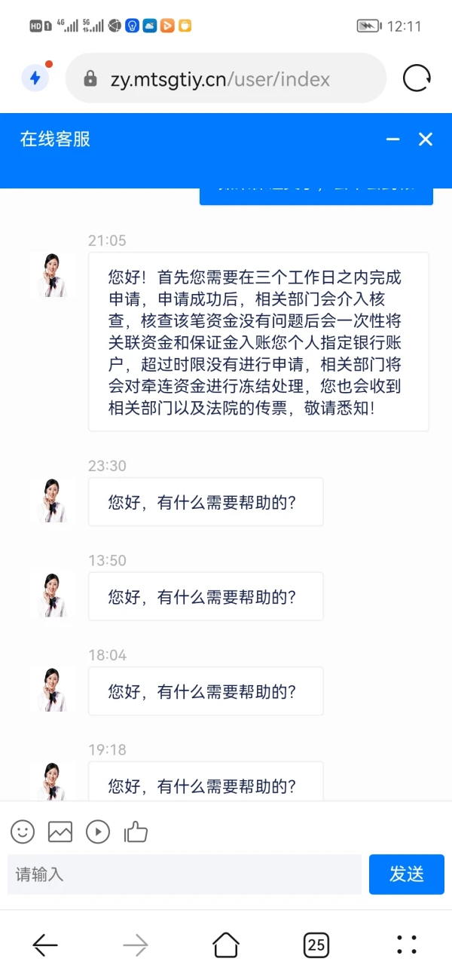This screenshot has height=980, width=452.
Task: Tap the battery indicator in the status bar
Action: pos(368,25)
